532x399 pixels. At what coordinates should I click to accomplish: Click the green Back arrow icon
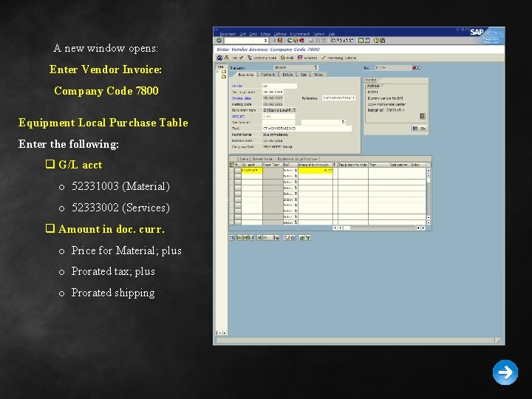(x=290, y=41)
